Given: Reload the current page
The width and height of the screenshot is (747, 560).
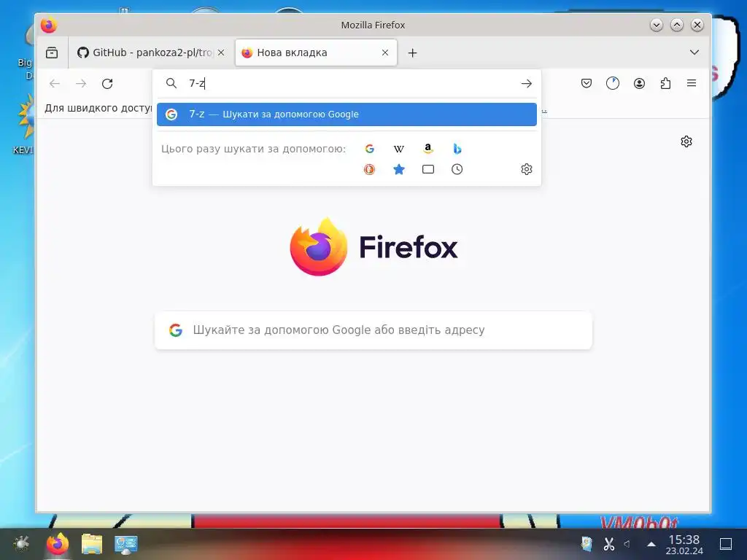Looking at the screenshot, I should tap(107, 84).
